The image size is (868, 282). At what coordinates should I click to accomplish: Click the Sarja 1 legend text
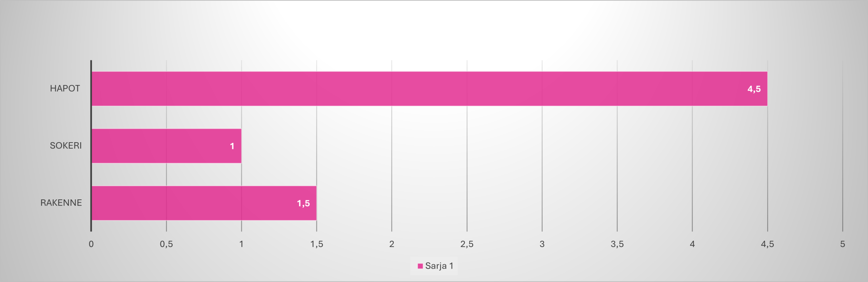[439, 266]
